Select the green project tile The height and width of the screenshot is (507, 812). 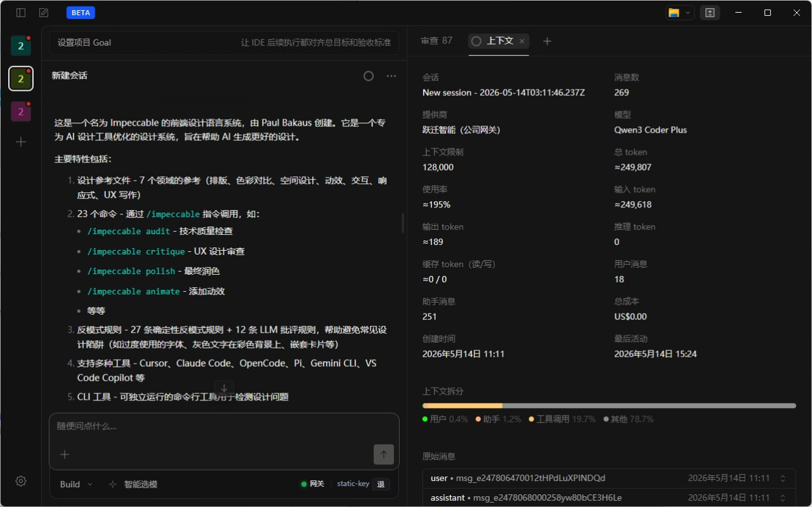tap(21, 46)
